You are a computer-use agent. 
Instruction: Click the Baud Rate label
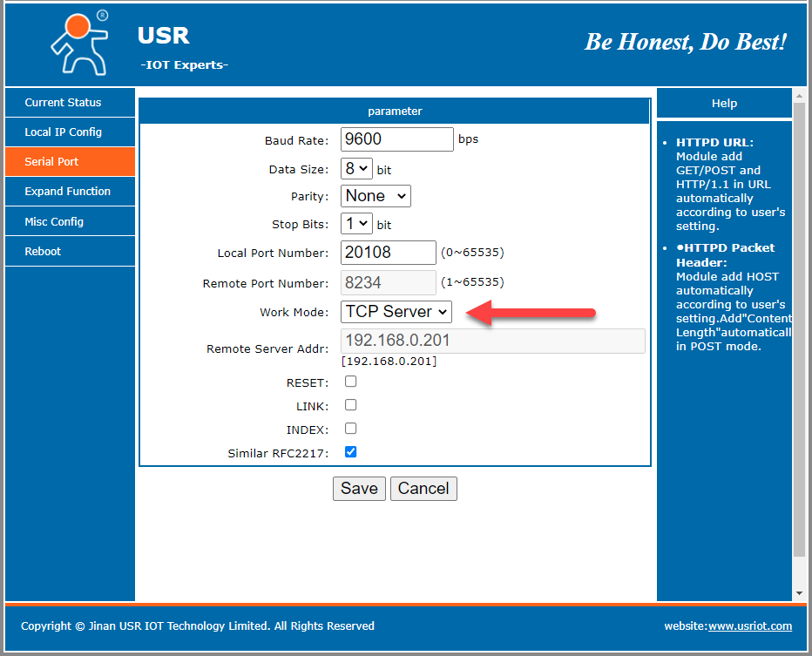pos(296,141)
